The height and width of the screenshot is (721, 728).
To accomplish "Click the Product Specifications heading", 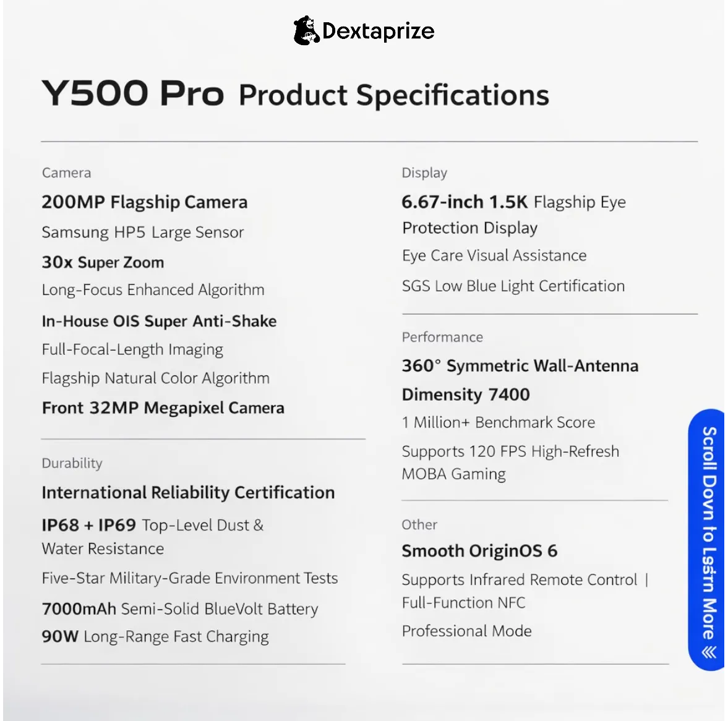I will pos(393,95).
